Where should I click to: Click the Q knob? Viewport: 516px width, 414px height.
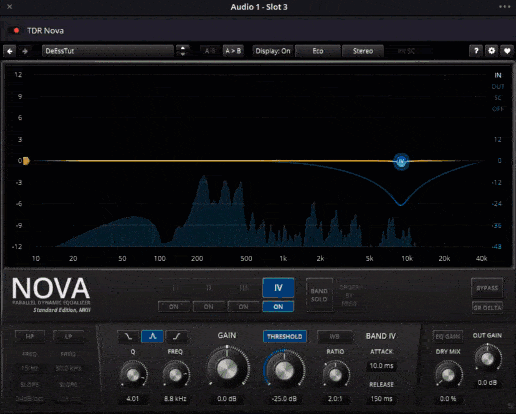[133, 375]
